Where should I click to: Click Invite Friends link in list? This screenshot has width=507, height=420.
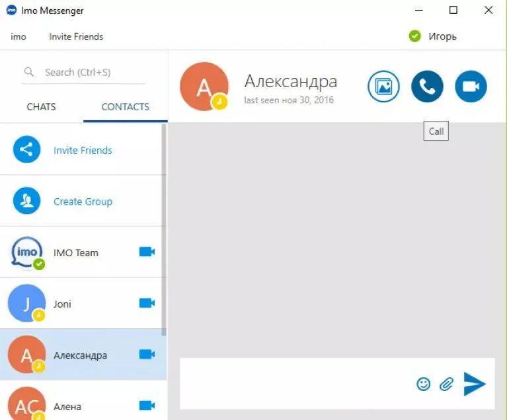pyautogui.click(x=83, y=150)
